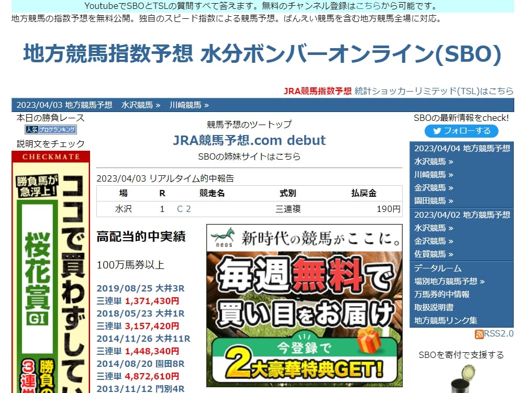The width and height of the screenshot is (532, 393).
Task: Open the 2014/08/20 園田8R result
Action: coord(140,364)
